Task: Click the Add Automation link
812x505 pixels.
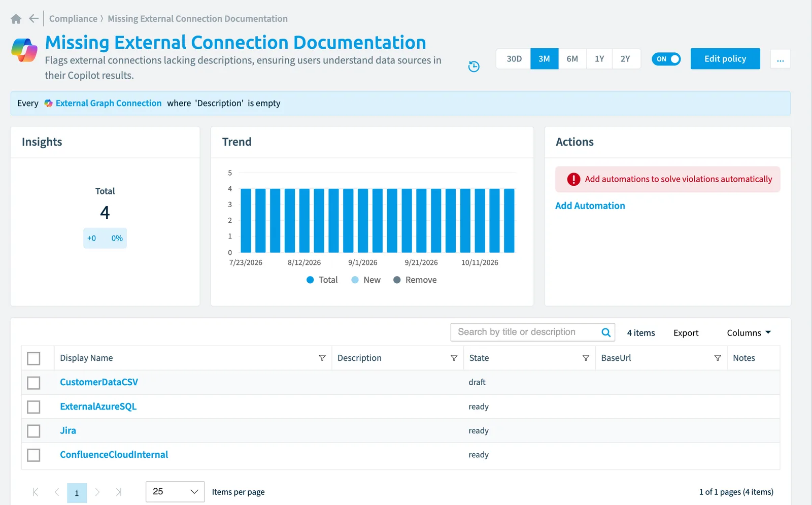Action: [590, 206]
